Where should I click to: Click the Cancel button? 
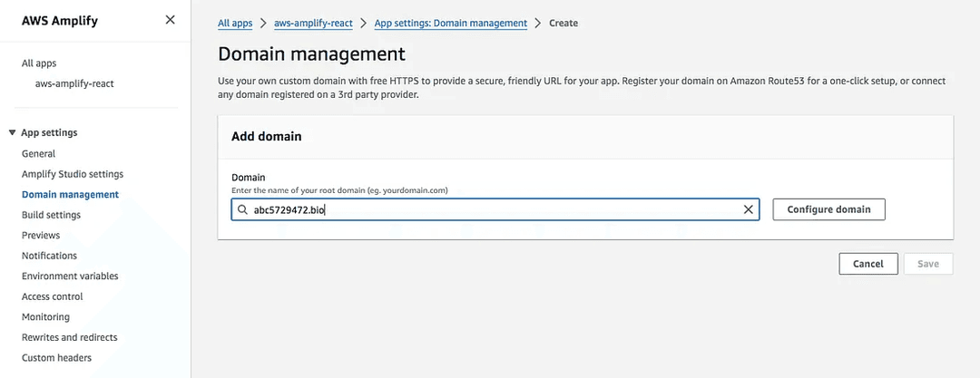tap(868, 264)
